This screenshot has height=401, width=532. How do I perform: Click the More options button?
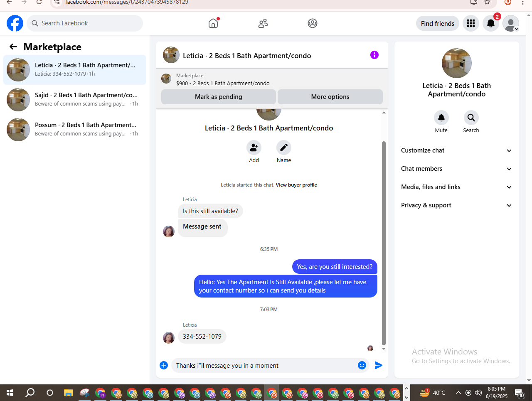point(330,97)
